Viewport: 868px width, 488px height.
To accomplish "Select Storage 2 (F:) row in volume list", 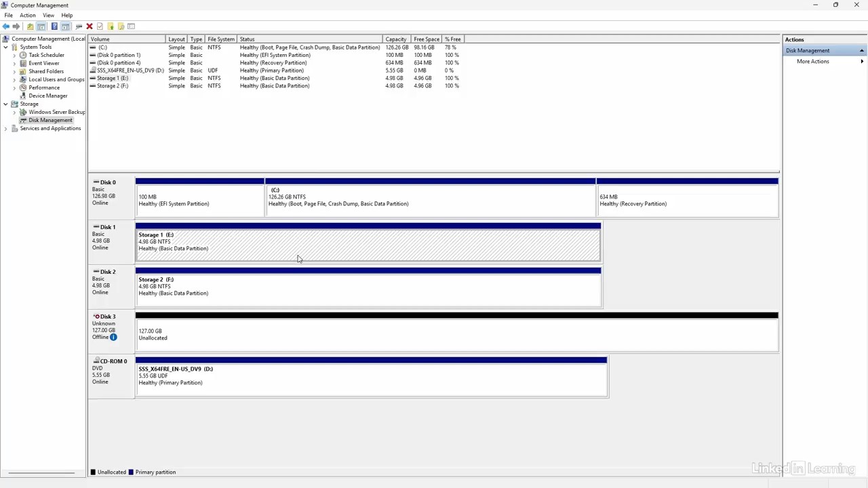I will 276,86.
